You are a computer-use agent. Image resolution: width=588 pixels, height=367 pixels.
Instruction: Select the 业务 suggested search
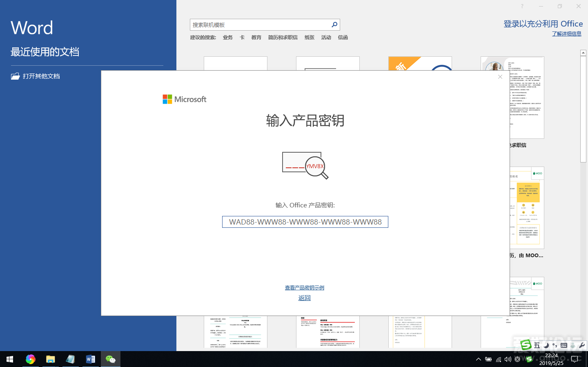pos(227,38)
